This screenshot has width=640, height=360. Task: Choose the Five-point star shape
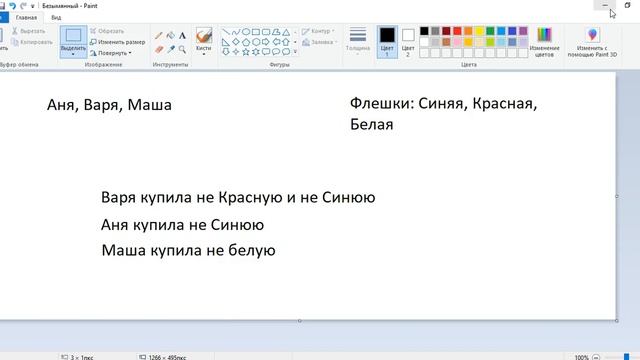pos(246,52)
